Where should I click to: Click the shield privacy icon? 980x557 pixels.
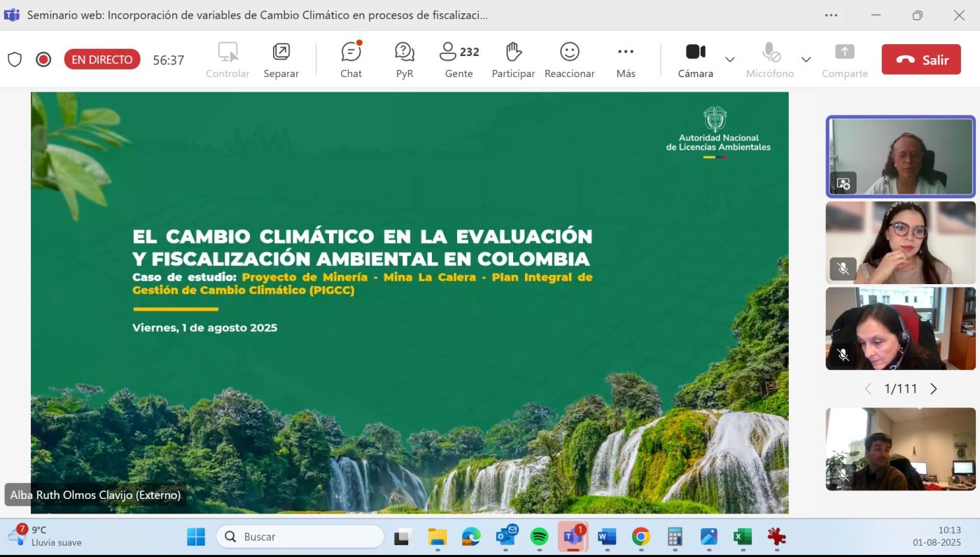tap(15, 59)
